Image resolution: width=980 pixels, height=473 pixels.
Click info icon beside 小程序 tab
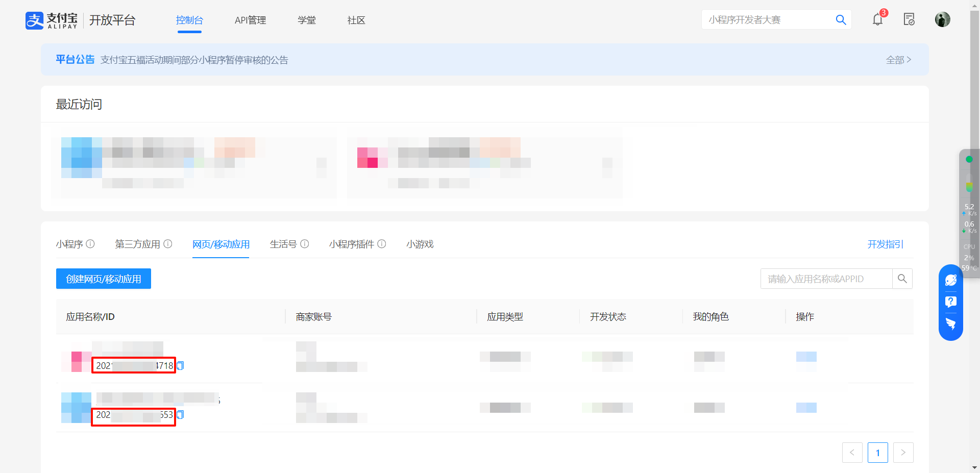pyautogui.click(x=90, y=244)
